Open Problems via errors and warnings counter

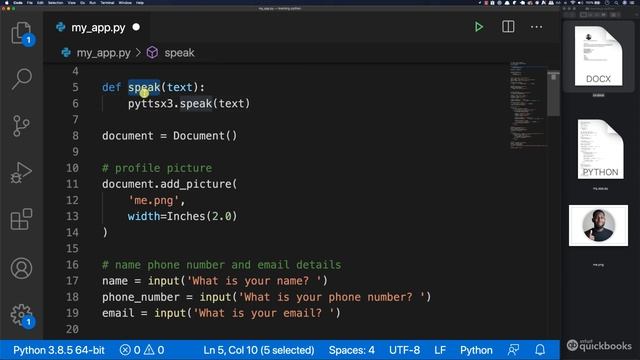142,350
